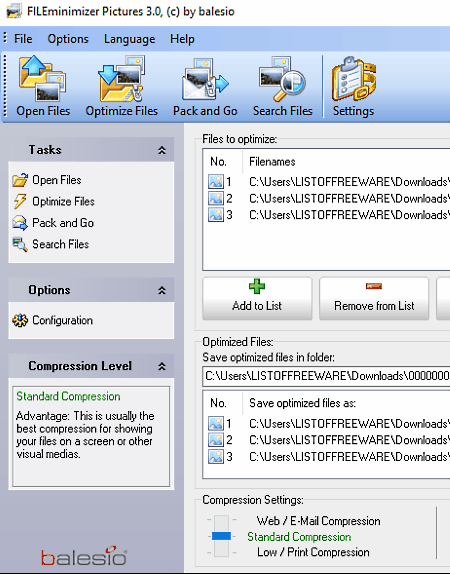Select image icon of file 1 in Files to optimize

216,182
